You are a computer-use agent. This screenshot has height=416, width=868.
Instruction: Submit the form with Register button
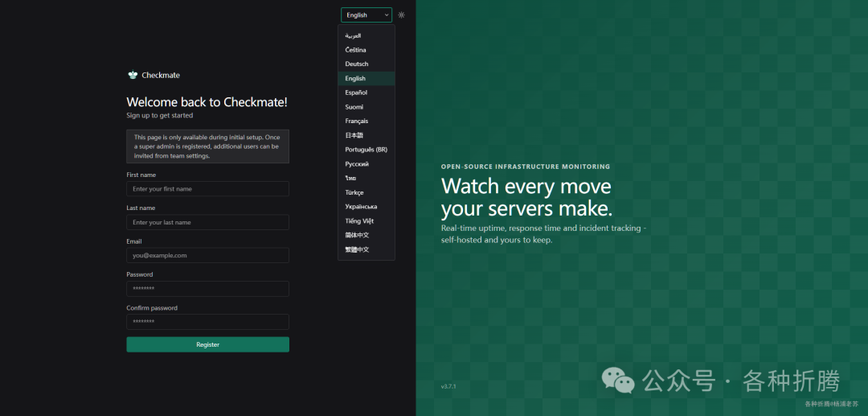(x=207, y=344)
